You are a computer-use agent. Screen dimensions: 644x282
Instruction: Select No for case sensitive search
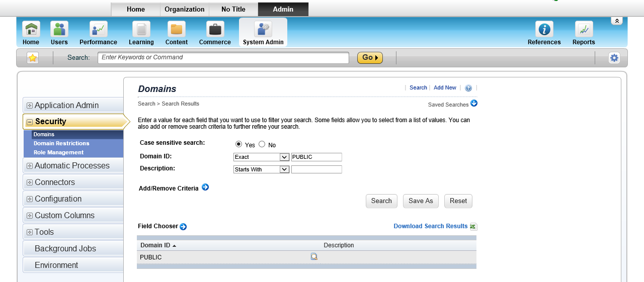(262, 144)
